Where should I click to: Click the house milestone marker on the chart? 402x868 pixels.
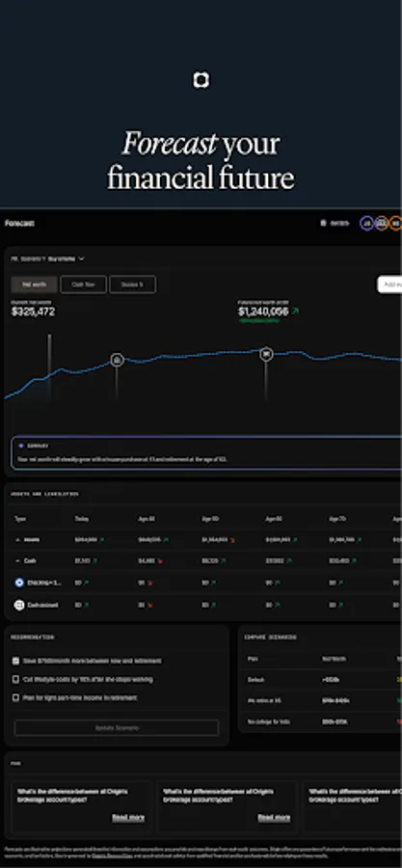117,361
